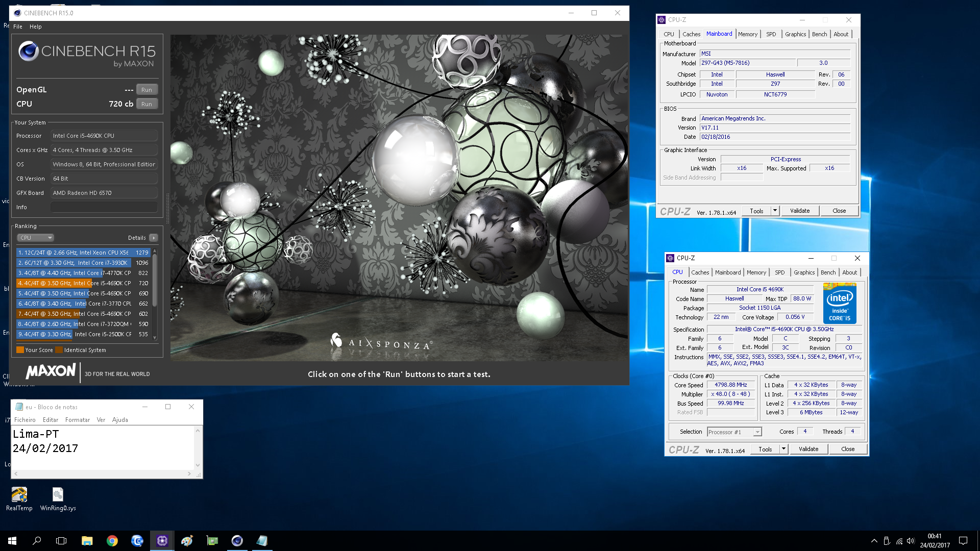Launch File Explorer from the taskbar

[x=87, y=541]
